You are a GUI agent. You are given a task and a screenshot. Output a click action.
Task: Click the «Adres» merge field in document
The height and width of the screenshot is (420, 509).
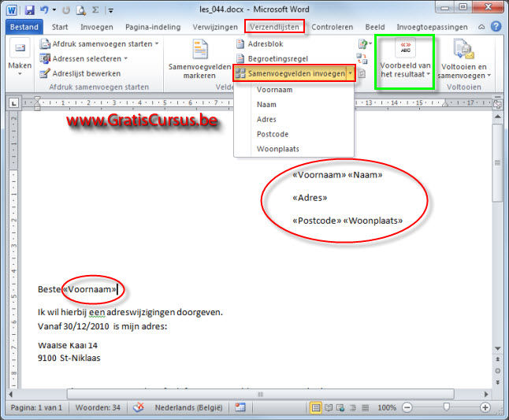(310, 198)
